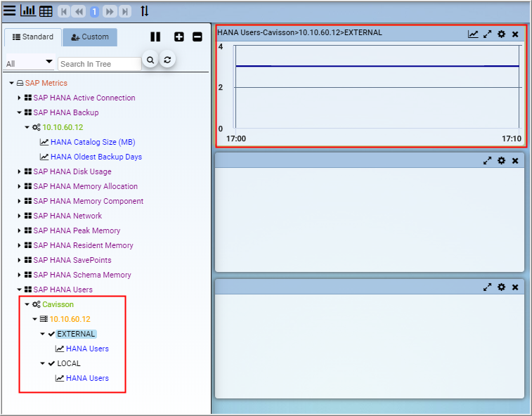Jump to first page of panels
The width and height of the screenshot is (532, 416).
click(64, 12)
